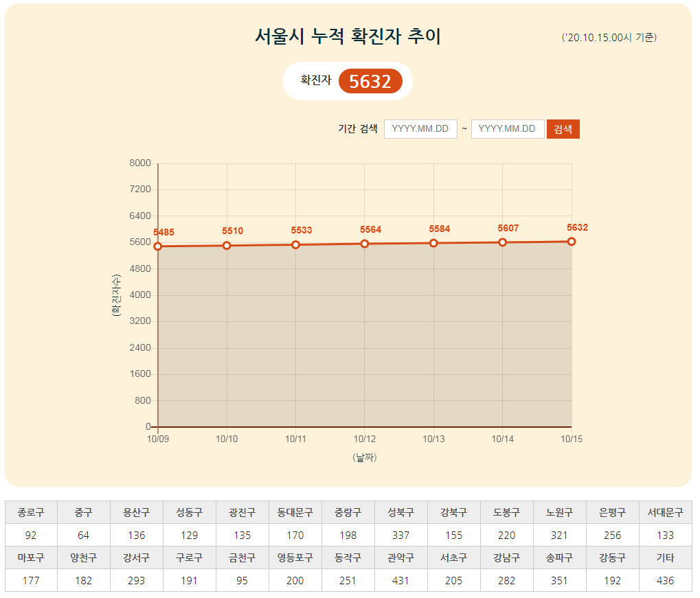The width and height of the screenshot is (700, 598).
Task: Click the value 92 under 종로구
Action: pos(31,535)
